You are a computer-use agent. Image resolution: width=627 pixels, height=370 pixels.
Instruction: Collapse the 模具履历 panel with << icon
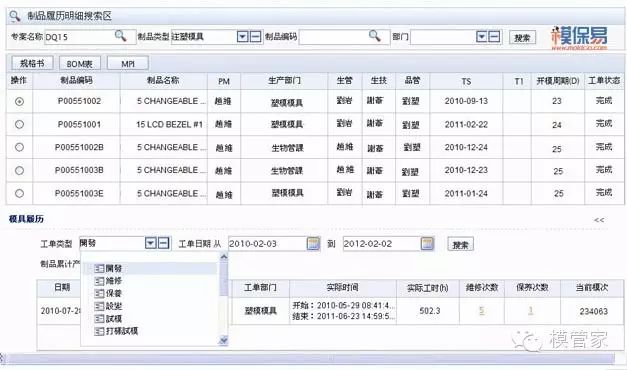click(x=599, y=220)
